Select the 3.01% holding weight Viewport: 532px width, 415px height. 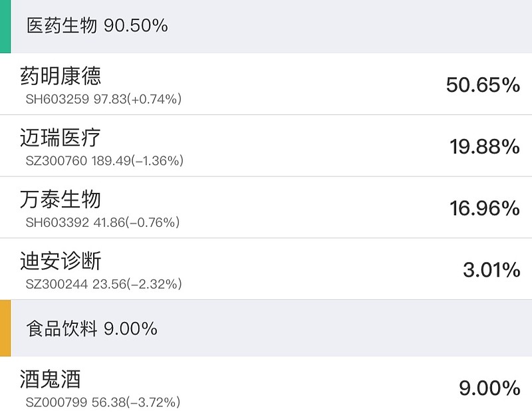[x=491, y=270]
